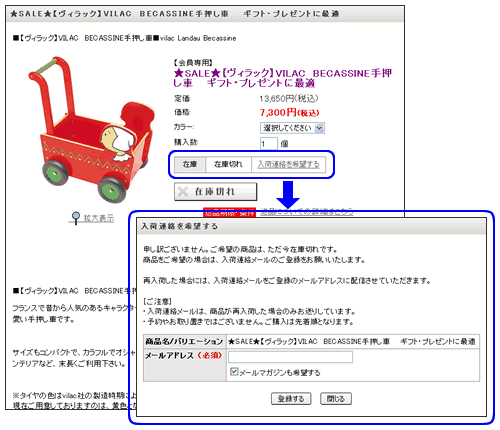Click the 在庫切れ sold-out button
The image size is (500, 430).
pyautogui.click(x=215, y=192)
